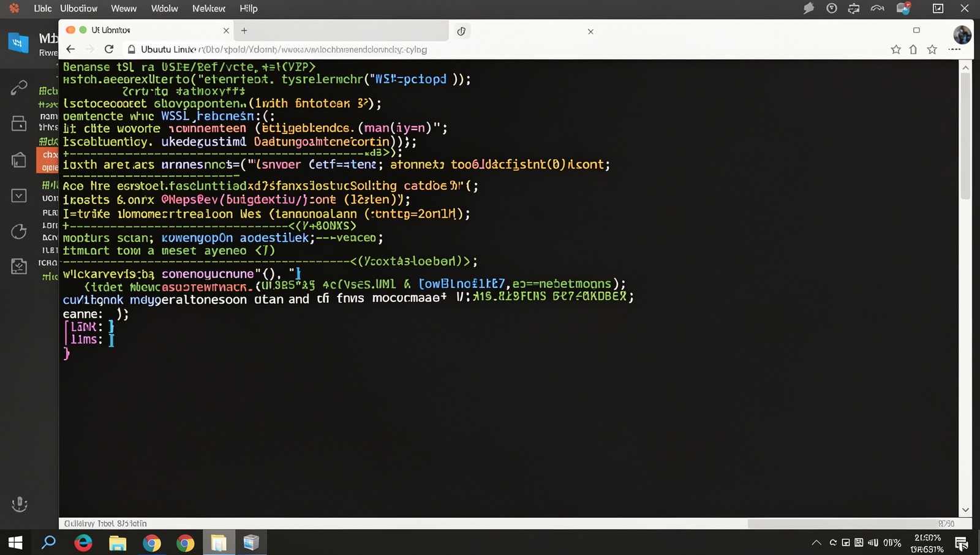
Task: Click the status bar text at bottom left
Action: (105, 524)
